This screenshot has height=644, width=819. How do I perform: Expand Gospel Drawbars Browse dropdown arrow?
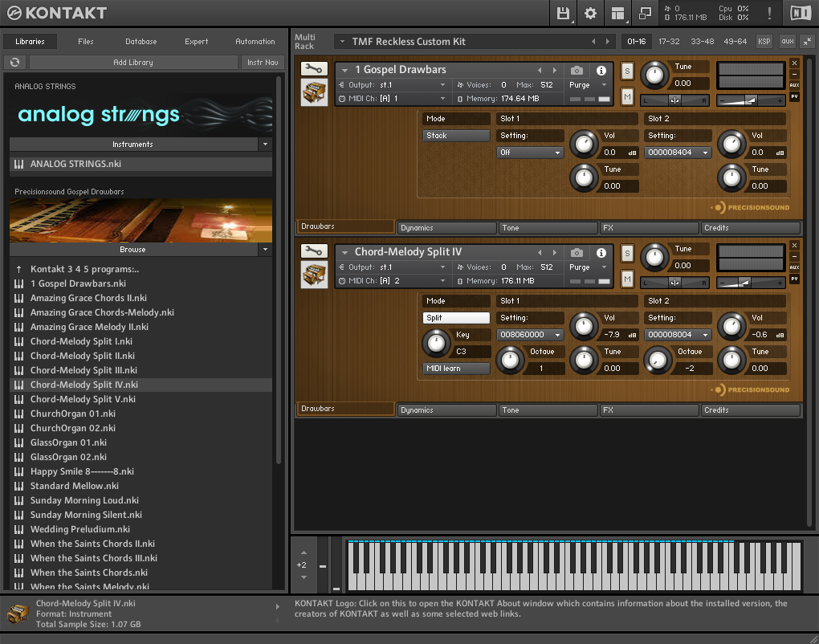click(265, 250)
